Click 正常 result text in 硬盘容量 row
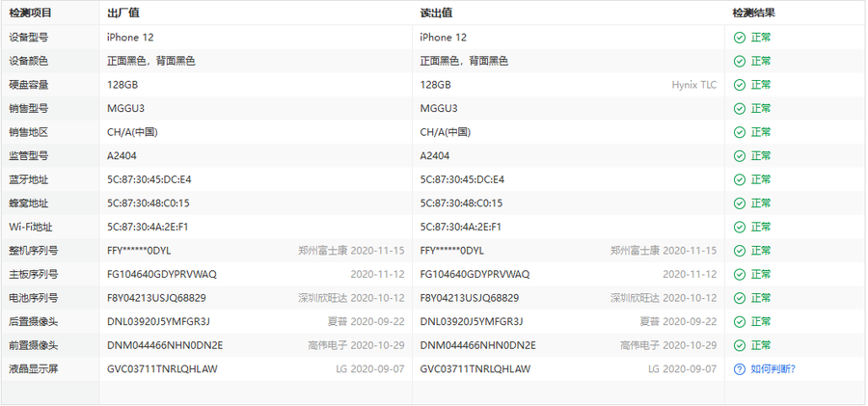The image size is (868, 406). click(x=761, y=85)
